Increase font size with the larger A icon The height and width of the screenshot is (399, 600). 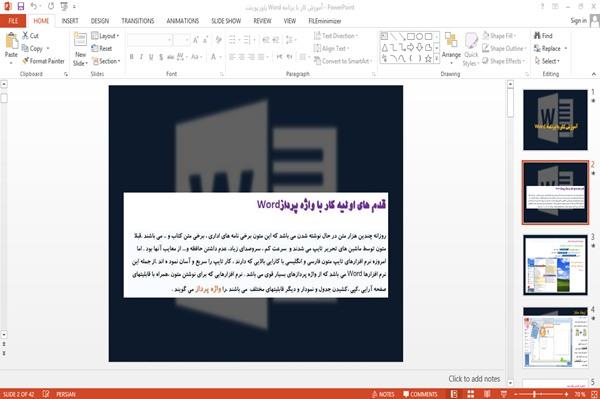click(196, 40)
